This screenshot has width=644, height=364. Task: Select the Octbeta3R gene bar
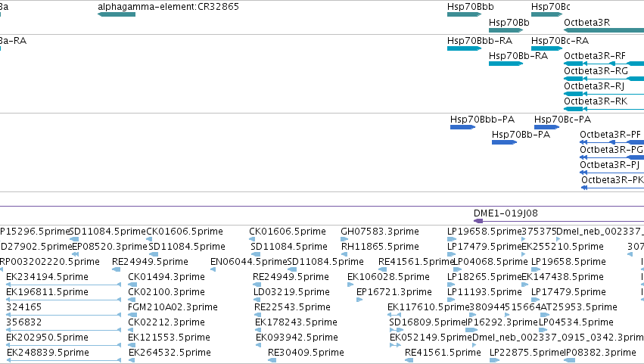click(604, 30)
